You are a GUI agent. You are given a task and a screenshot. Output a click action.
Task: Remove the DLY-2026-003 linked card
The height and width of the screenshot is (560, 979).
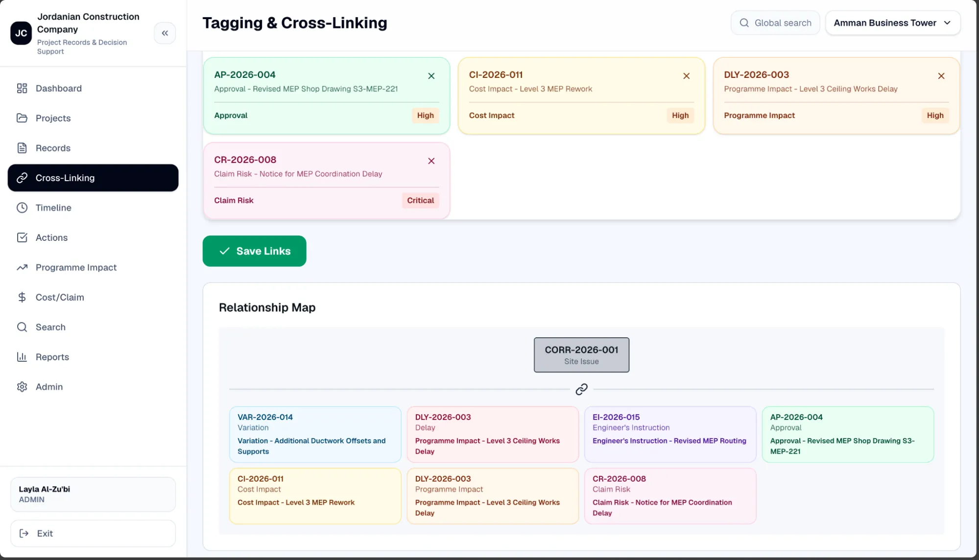coord(941,76)
